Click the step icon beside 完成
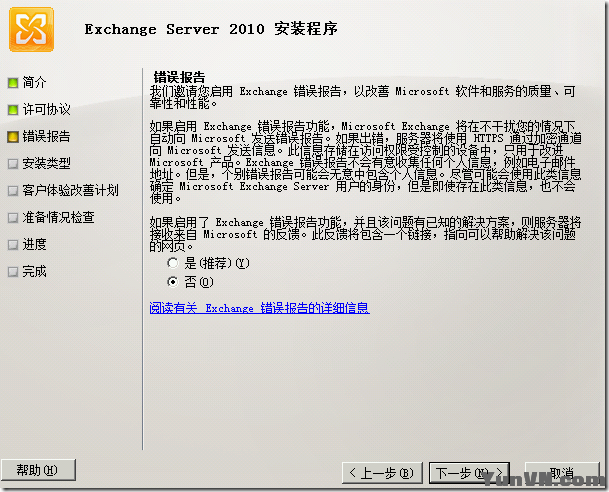Image resolution: width=609 pixels, height=492 pixels. tap(13, 272)
